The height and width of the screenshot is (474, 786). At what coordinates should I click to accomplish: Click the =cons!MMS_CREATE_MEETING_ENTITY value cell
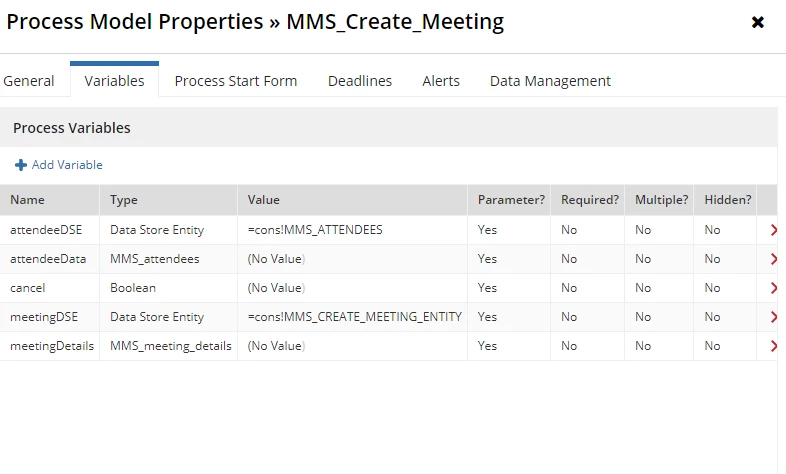(x=353, y=317)
